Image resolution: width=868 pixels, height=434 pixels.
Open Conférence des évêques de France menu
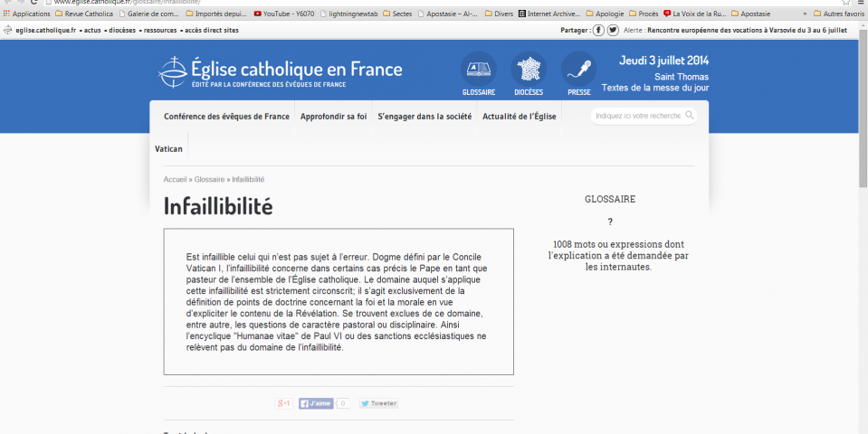(226, 117)
